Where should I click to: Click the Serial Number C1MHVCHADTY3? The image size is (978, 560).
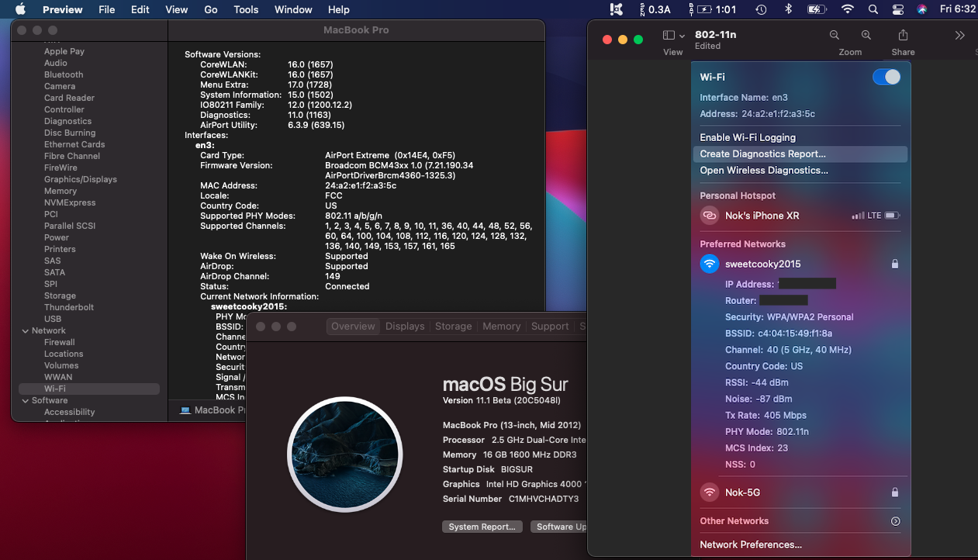click(544, 500)
